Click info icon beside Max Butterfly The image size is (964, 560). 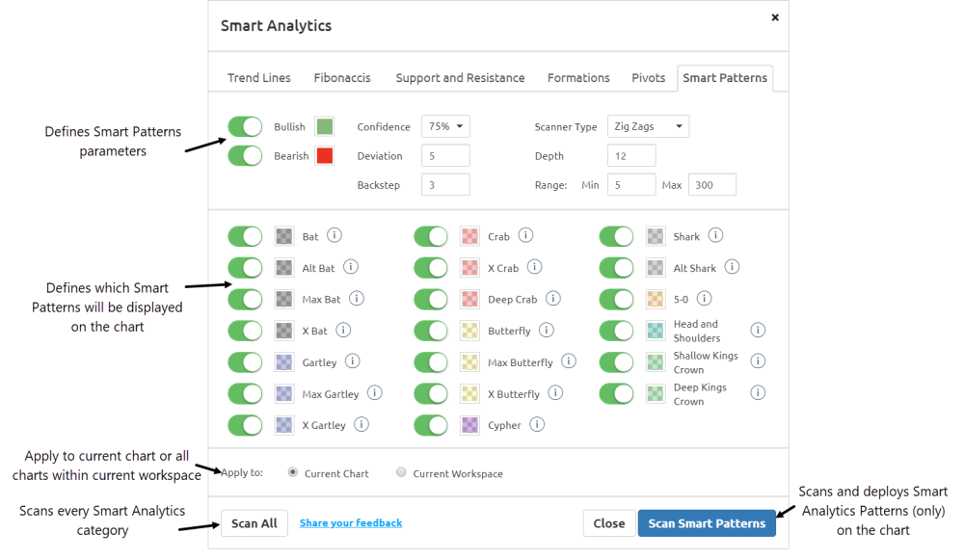click(569, 361)
